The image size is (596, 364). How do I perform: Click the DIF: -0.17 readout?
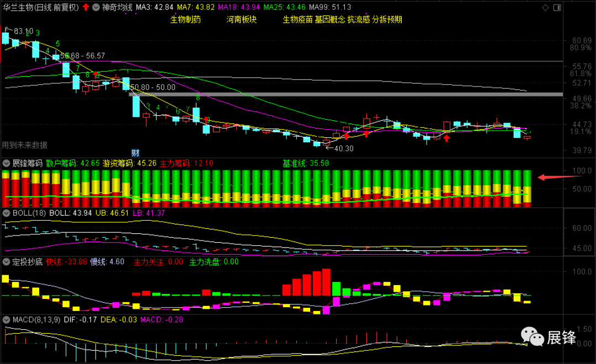point(80,319)
